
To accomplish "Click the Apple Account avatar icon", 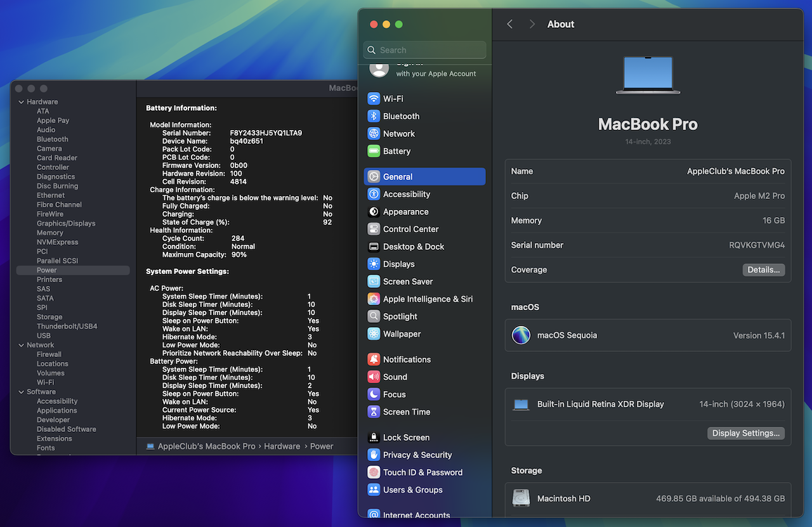I will [x=379, y=69].
